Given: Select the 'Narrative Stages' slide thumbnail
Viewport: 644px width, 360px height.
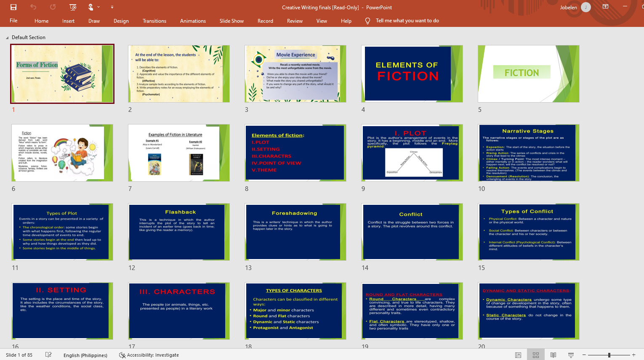Looking at the screenshot, I should coord(529,153).
